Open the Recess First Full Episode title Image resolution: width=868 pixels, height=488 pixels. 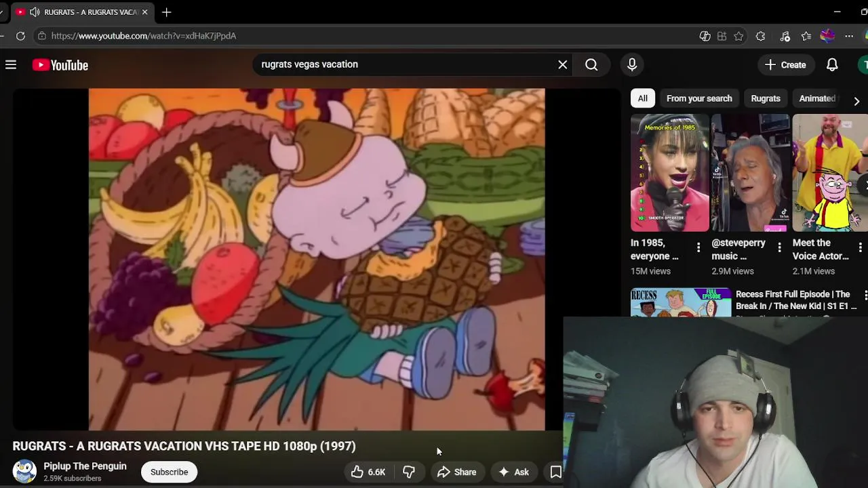[796, 300]
